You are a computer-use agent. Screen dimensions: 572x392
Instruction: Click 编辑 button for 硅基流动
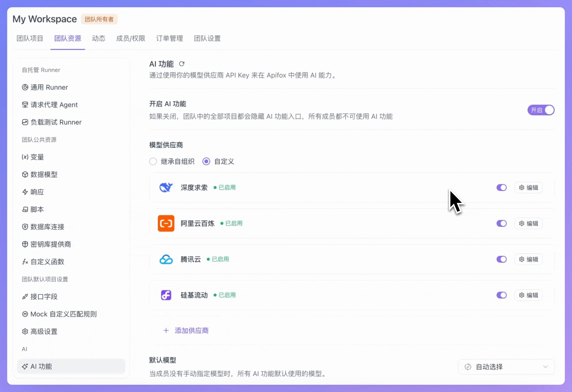click(x=528, y=295)
